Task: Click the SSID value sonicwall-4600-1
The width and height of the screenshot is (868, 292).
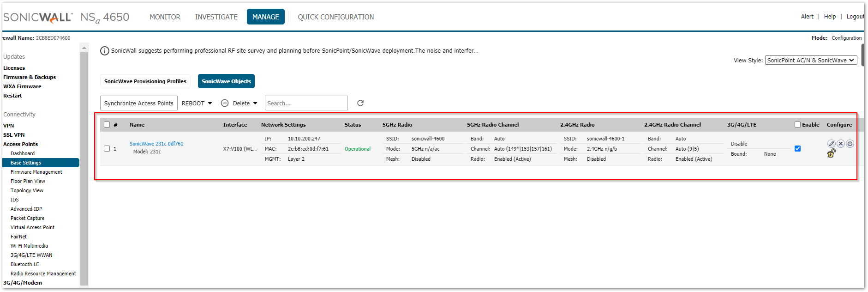Action: tap(606, 139)
